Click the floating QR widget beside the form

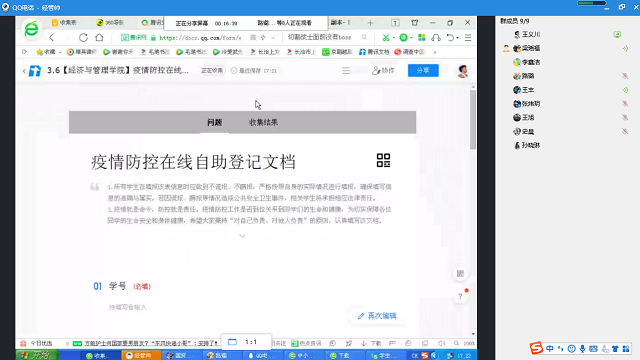pyautogui.click(x=460, y=274)
